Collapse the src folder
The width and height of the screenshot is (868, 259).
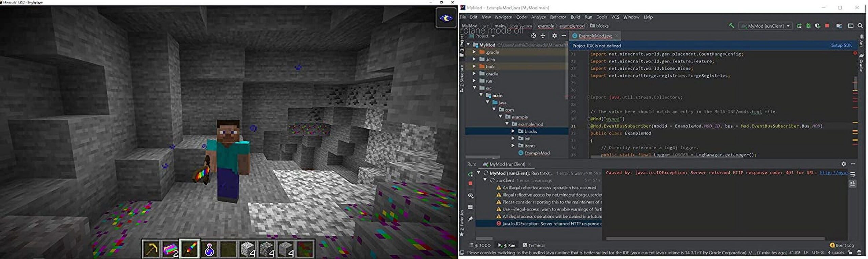475,88
